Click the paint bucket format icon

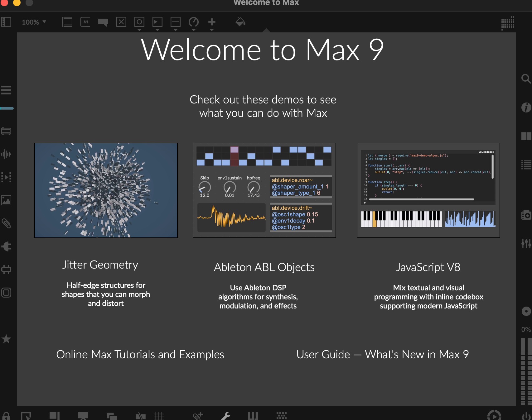coord(240,22)
